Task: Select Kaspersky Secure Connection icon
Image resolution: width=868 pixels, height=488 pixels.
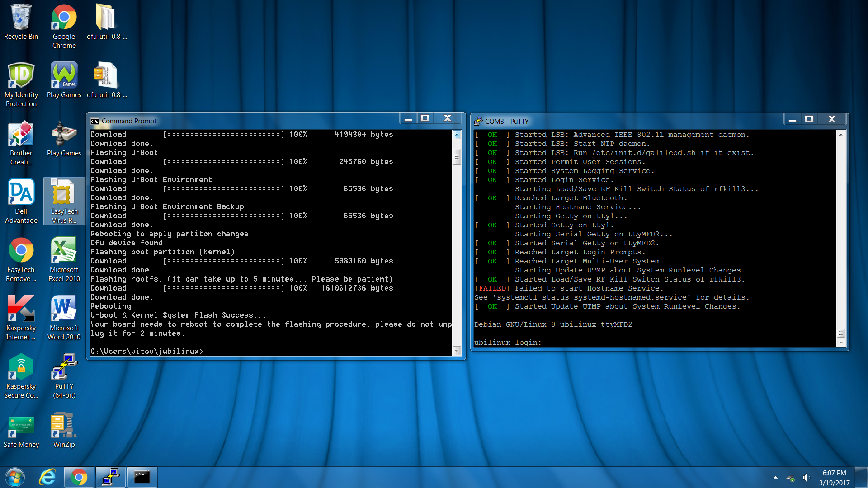Action: (21, 376)
